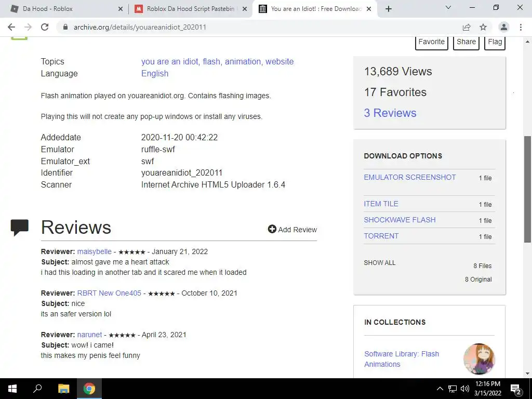Open the taskbar clock and date

pyautogui.click(x=487, y=389)
